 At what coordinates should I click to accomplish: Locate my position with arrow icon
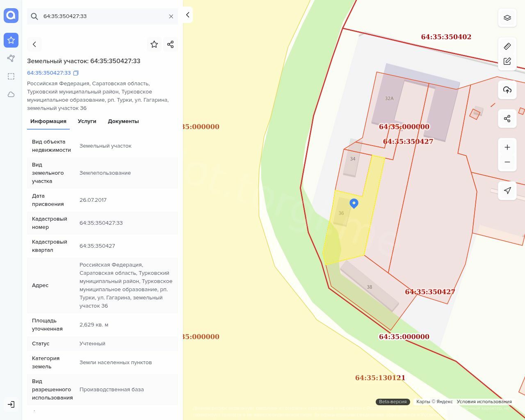click(x=507, y=191)
